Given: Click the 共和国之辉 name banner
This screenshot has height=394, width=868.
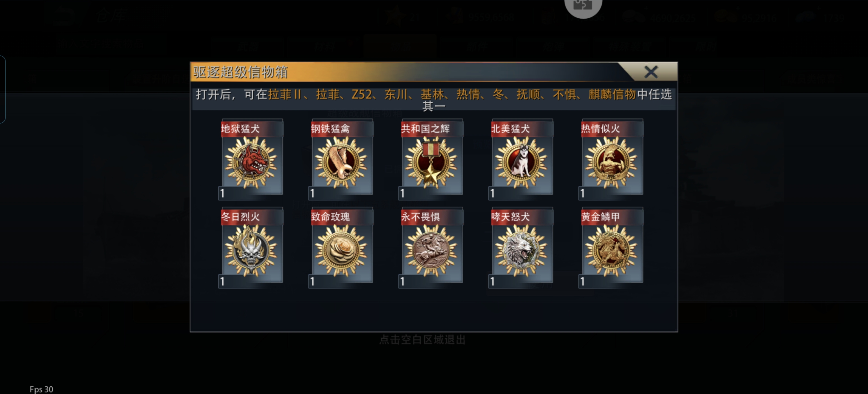Looking at the screenshot, I should (432, 128).
